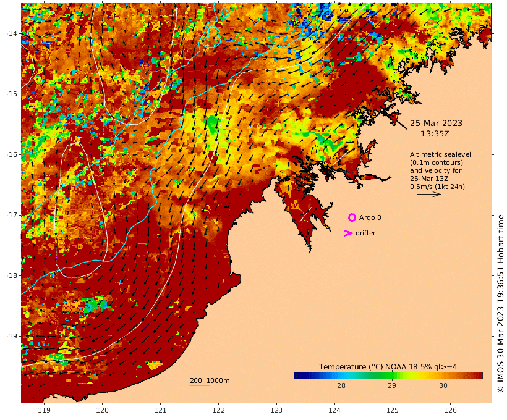Click the colorbar value '30'
The height and width of the screenshot is (420, 507).
(443, 385)
